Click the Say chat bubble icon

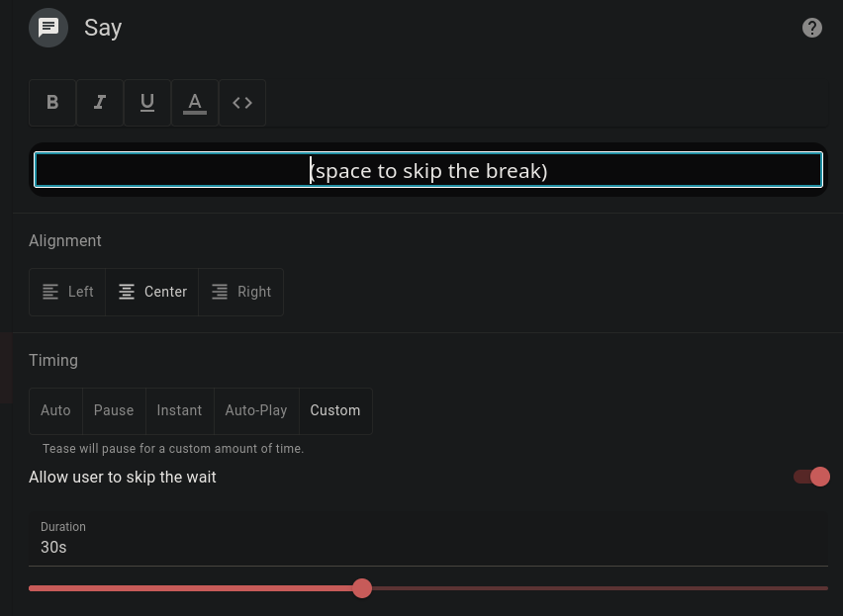(48, 28)
